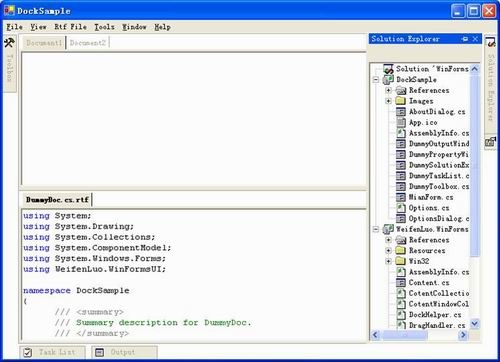500x362 pixels.
Task: Toggle auto-hide pin on Solution Explorer
Action: click(465, 39)
